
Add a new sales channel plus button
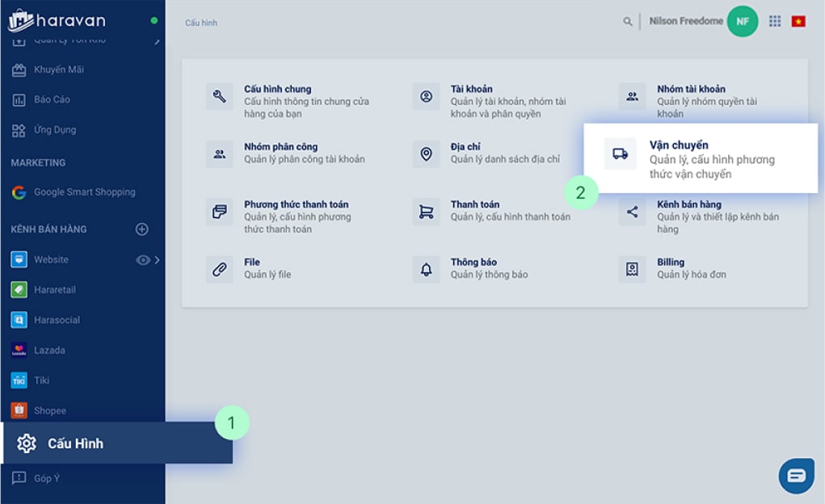click(x=142, y=229)
